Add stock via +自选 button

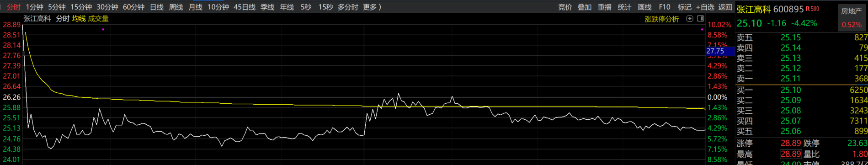point(705,7)
